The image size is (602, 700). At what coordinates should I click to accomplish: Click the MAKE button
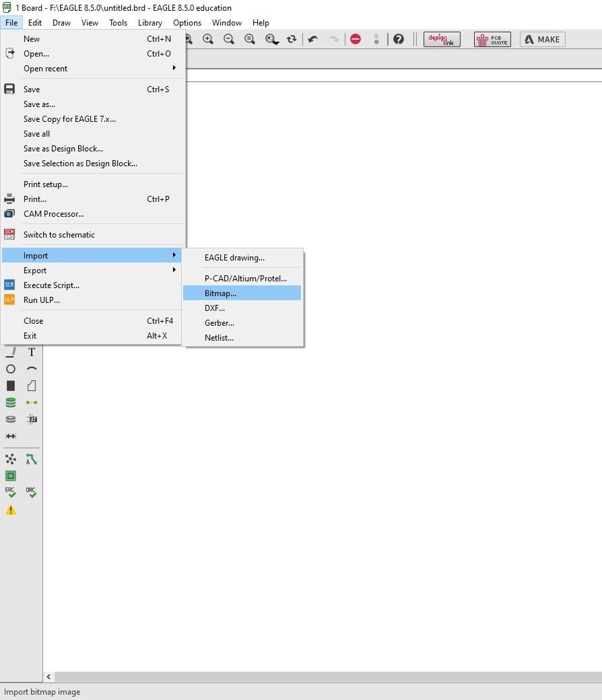click(x=543, y=39)
